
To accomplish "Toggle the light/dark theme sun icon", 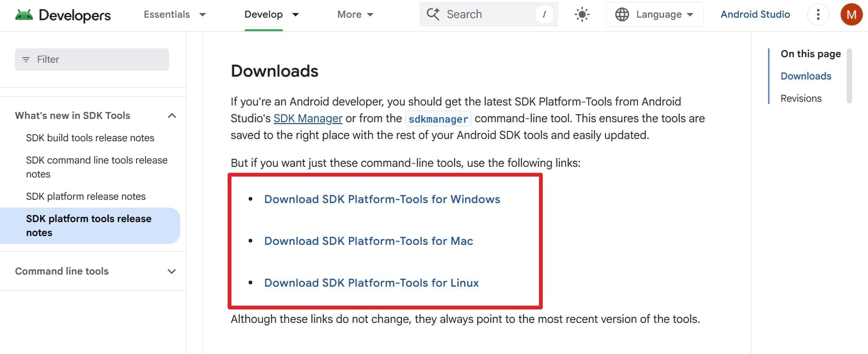I will [x=582, y=14].
